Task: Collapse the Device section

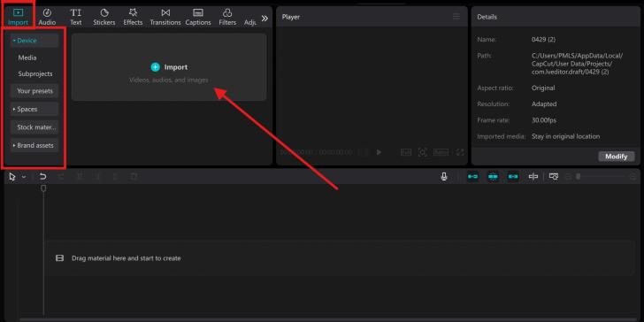Action: (34, 41)
